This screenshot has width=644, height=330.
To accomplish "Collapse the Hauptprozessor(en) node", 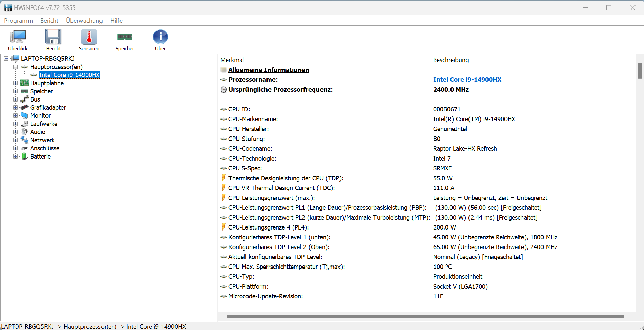I will [x=15, y=67].
